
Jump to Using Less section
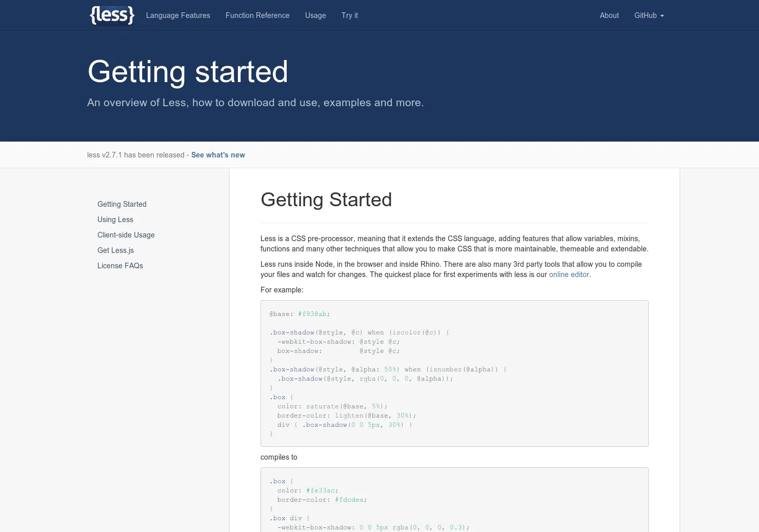pyautogui.click(x=115, y=220)
